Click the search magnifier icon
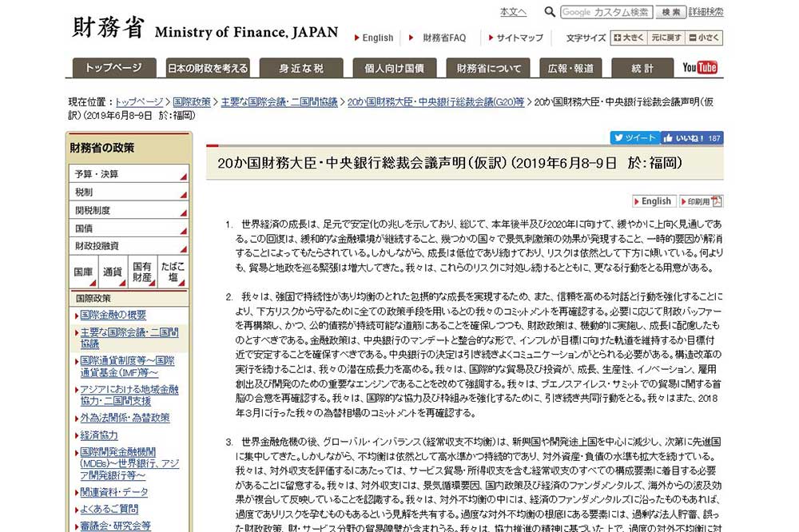The image size is (799, 532). [x=550, y=11]
